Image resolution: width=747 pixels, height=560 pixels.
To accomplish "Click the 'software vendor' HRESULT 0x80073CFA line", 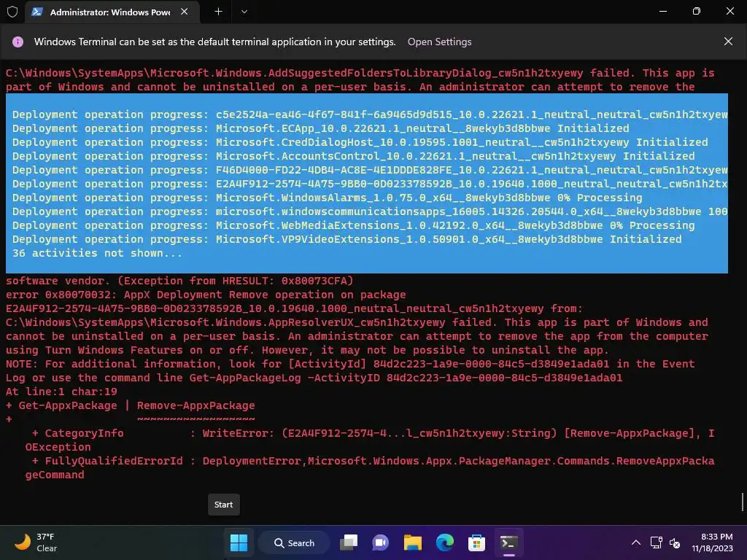I will (x=179, y=281).
